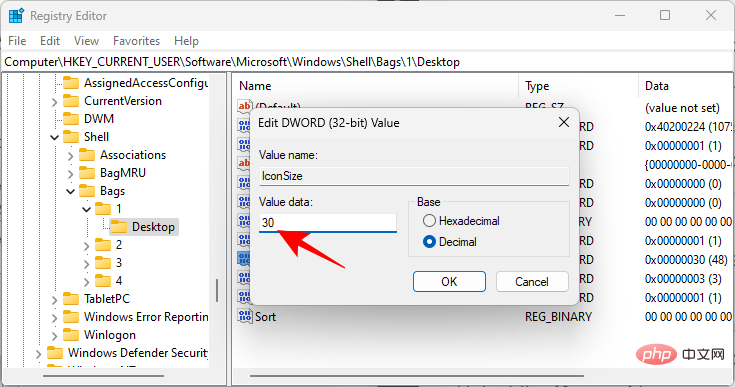Select the Desktop key label in tree

(x=153, y=227)
